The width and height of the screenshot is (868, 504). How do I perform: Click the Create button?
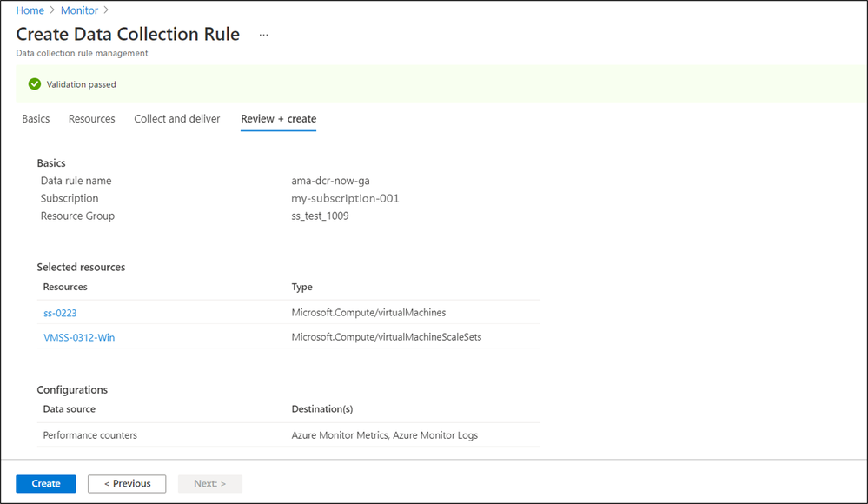46,483
